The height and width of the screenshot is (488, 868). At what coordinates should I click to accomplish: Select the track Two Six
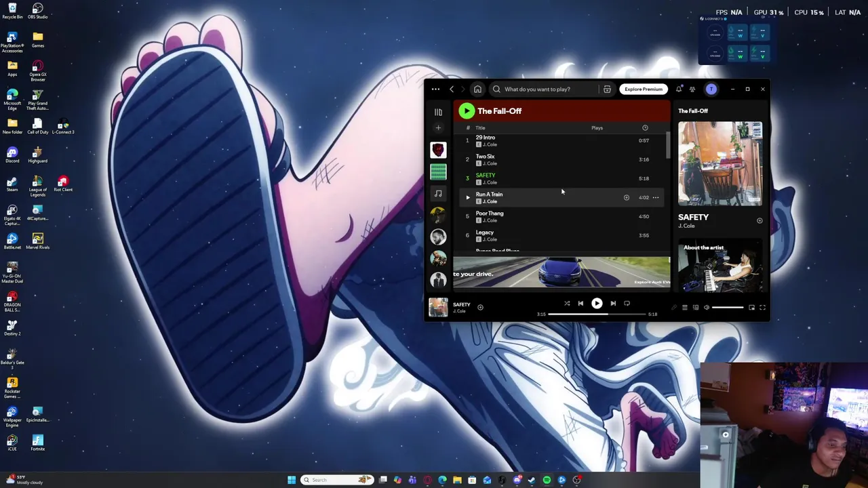click(x=485, y=157)
